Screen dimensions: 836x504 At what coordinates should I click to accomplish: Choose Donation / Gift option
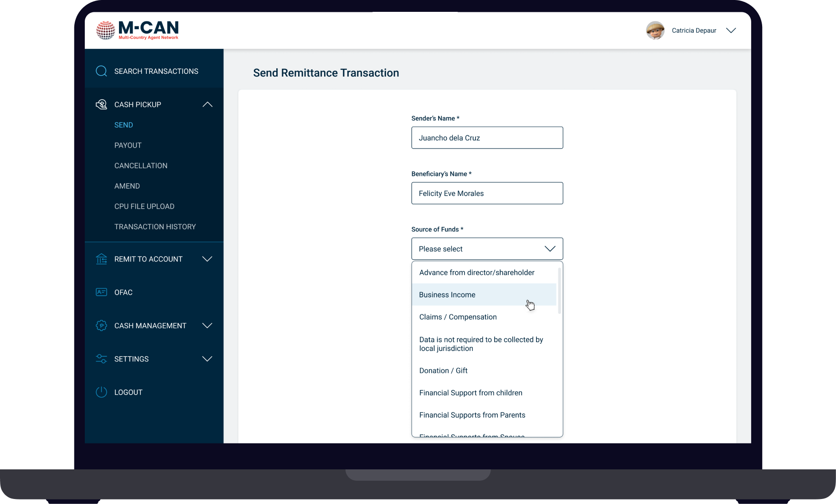coord(443,370)
